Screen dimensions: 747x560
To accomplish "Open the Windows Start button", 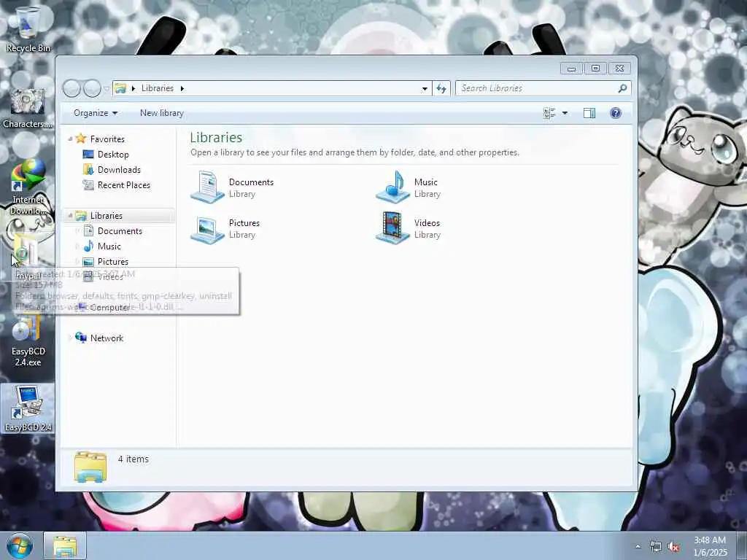I will tap(20, 546).
